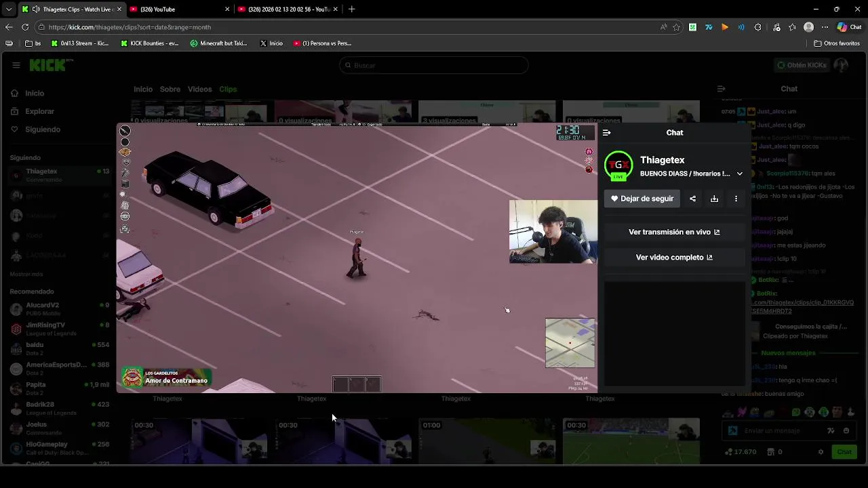Open Explorar in the sidebar
868x488 pixels.
point(39,111)
